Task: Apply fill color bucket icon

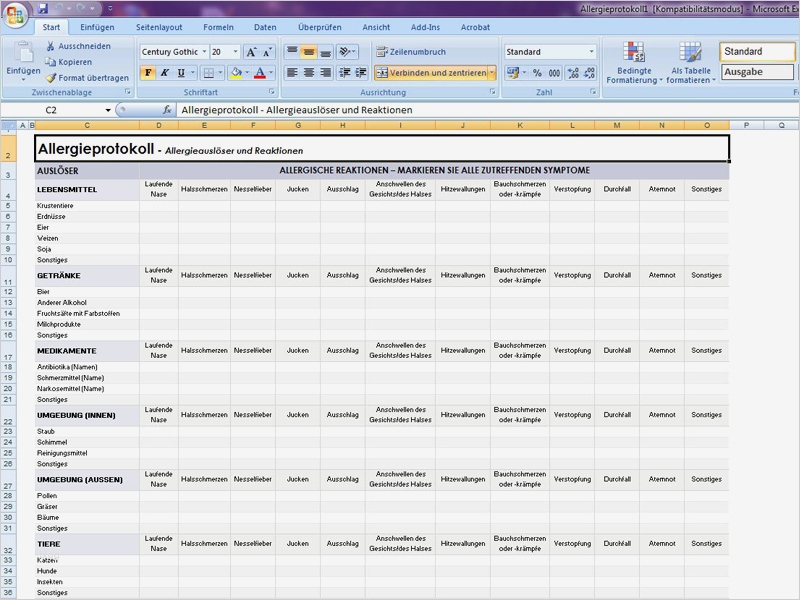Action: (x=236, y=72)
